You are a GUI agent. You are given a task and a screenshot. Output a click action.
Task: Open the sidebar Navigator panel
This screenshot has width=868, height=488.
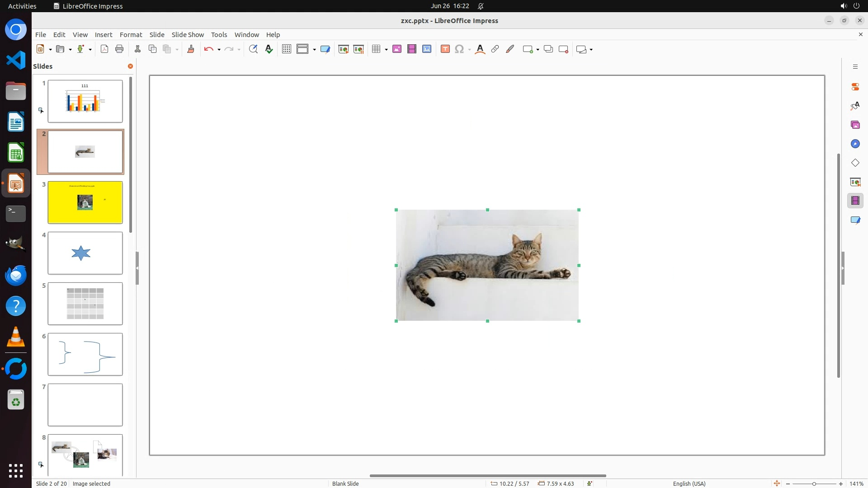[x=855, y=144]
